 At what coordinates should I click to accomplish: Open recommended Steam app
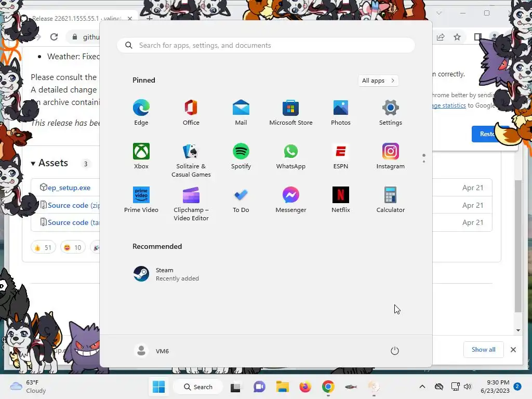(166, 274)
